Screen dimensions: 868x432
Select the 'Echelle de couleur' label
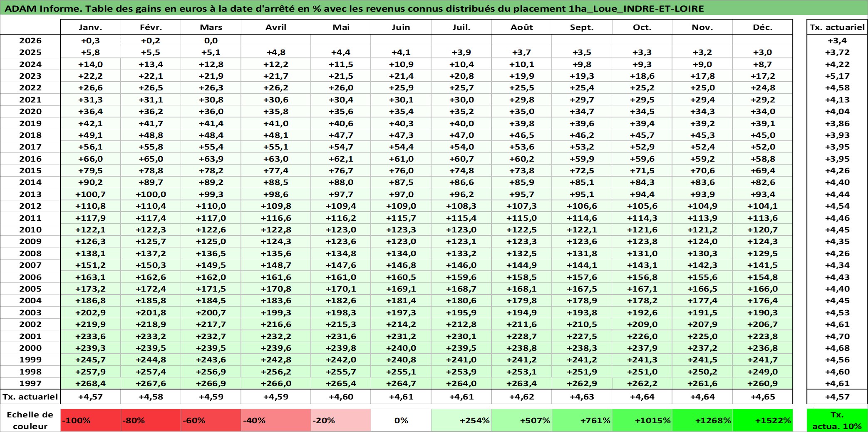pyautogui.click(x=30, y=420)
